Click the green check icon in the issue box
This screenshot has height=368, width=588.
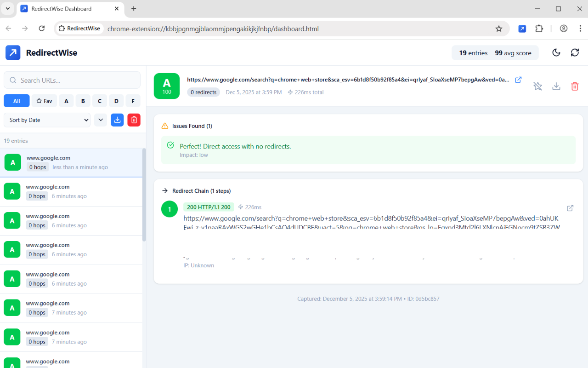point(170,145)
